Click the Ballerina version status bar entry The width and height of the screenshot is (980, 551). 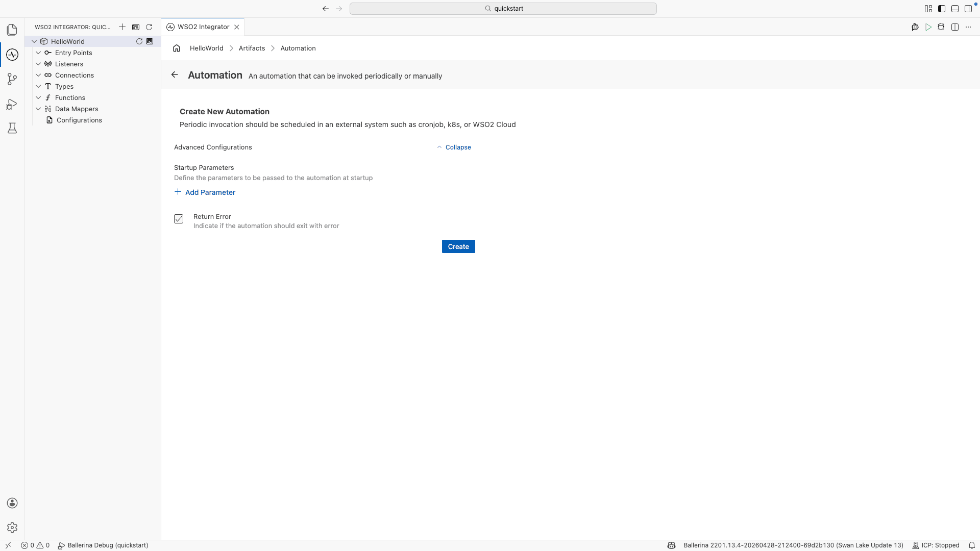pos(793,545)
